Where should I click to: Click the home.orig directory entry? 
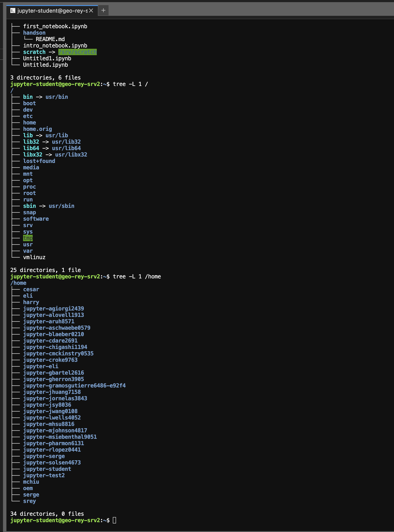coord(37,129)
